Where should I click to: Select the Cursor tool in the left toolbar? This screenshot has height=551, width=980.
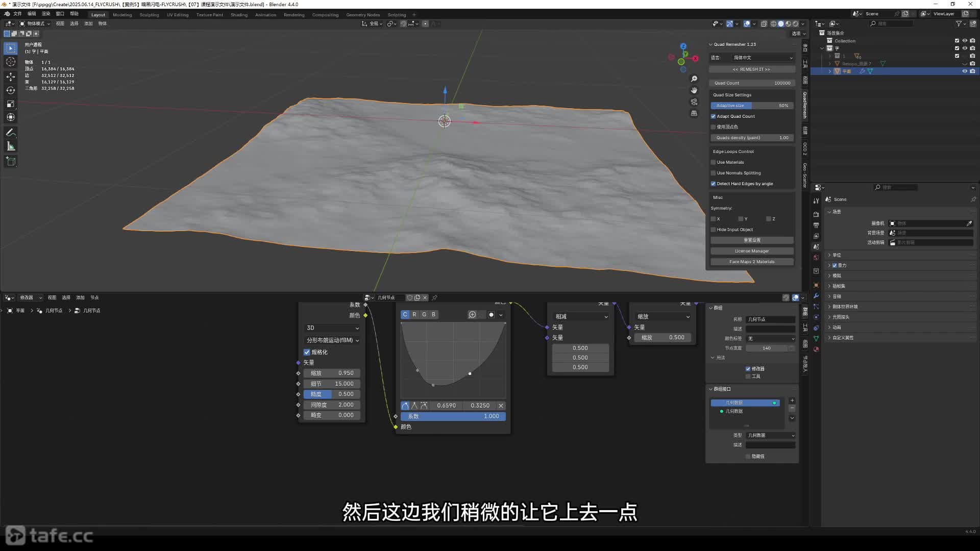pos(11,62)
